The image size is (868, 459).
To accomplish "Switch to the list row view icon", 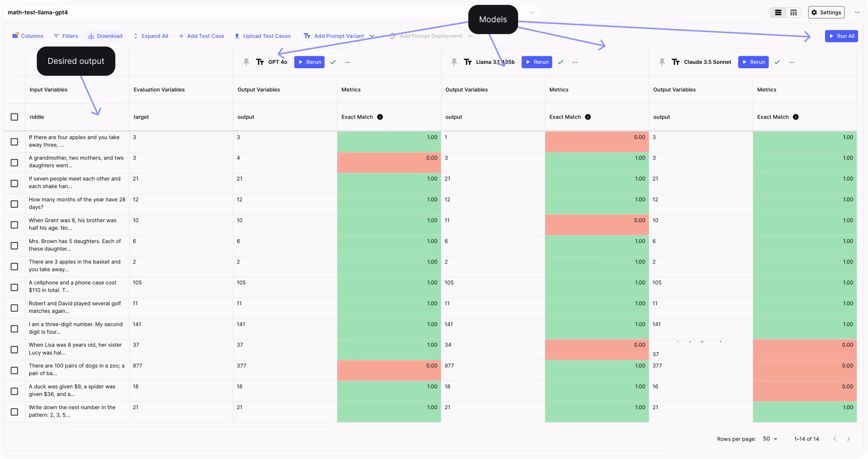I will 778,12.
